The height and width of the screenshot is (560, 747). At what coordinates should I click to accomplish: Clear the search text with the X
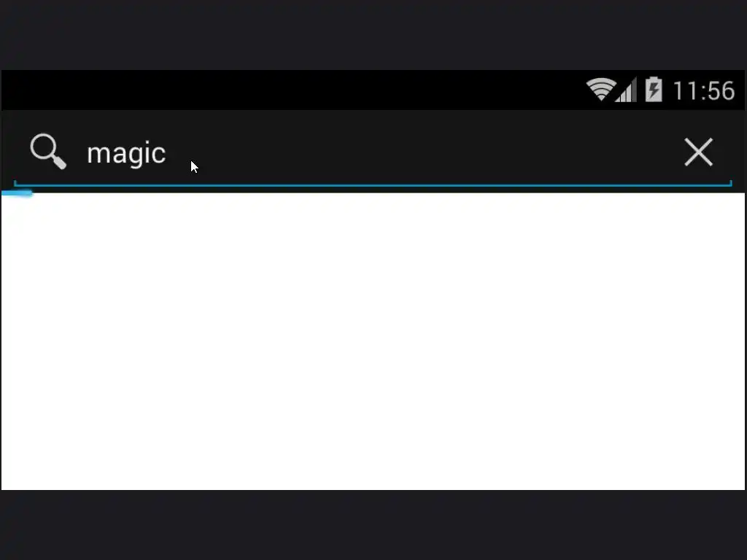tap(698, 152)
